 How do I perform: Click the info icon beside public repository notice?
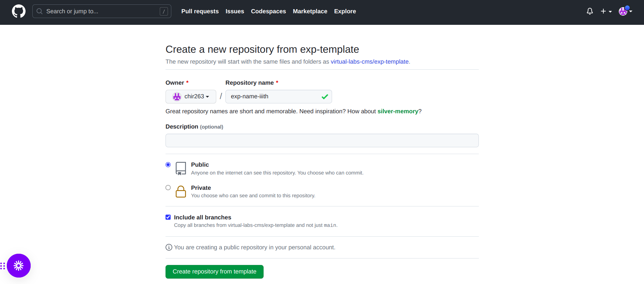coord(169,247)
